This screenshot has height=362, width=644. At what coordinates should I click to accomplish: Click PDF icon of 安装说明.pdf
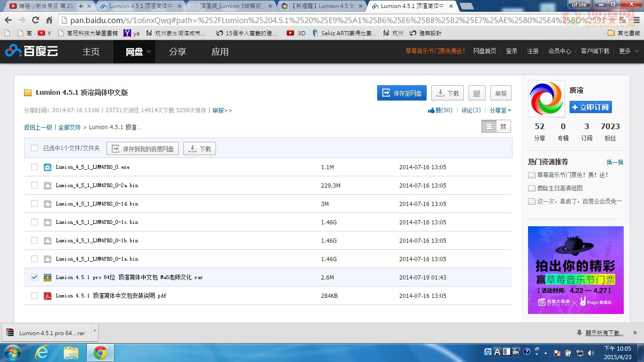(48, 296)
